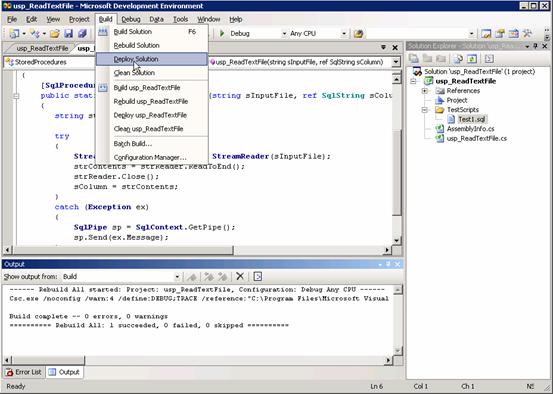553x394 pixels.
Task: Pin the Output panel with pushpin icon
Action: pyautogui.click(x=388, y=264)
